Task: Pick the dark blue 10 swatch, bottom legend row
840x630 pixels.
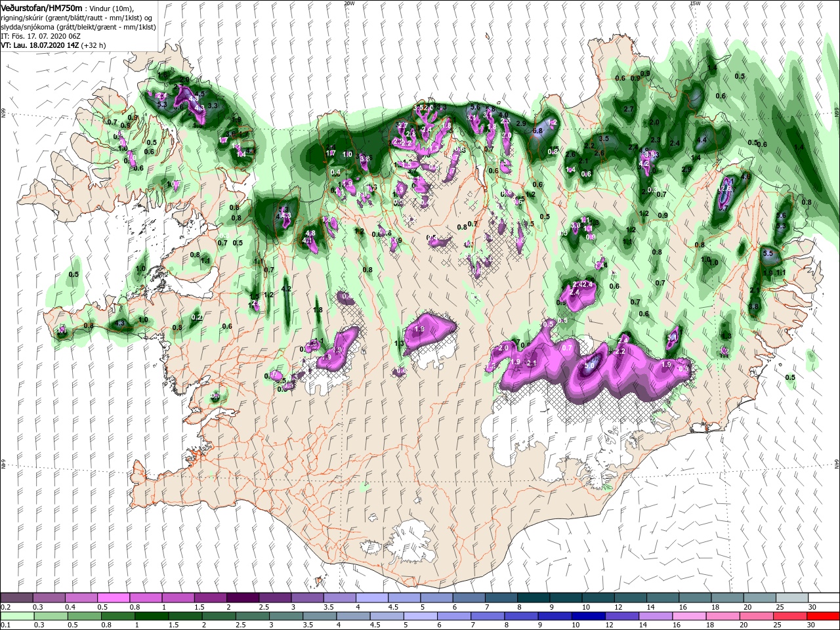Action: point(588,616)
